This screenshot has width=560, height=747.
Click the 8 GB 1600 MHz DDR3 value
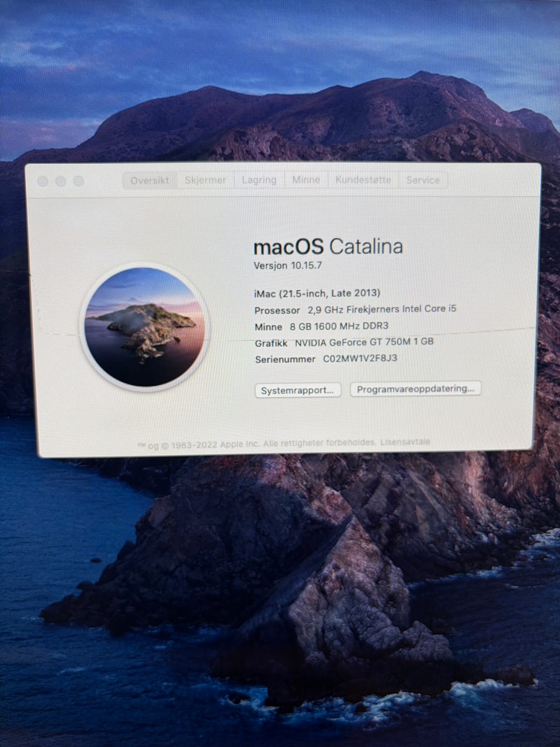click(339, 326)
